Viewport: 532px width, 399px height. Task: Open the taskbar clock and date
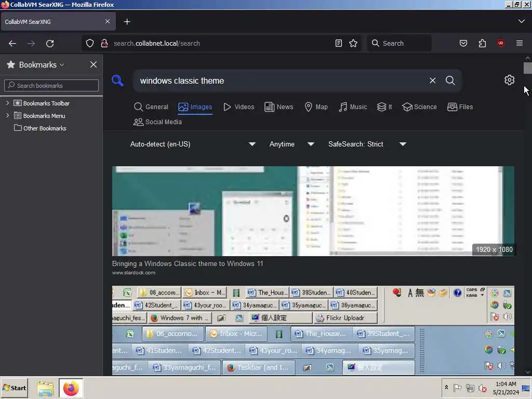click(x=506, y=388)
